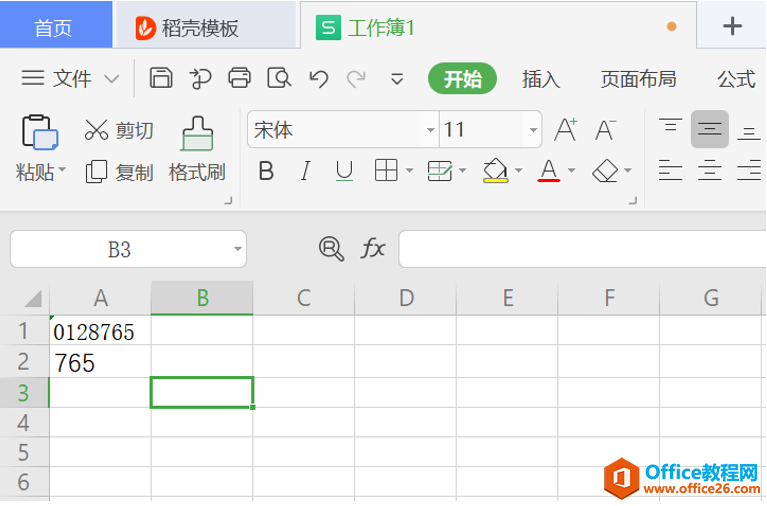The width and height of the screenshot is (767, 506).
Task: Apply red font color
Action: (x=548, y=171)
